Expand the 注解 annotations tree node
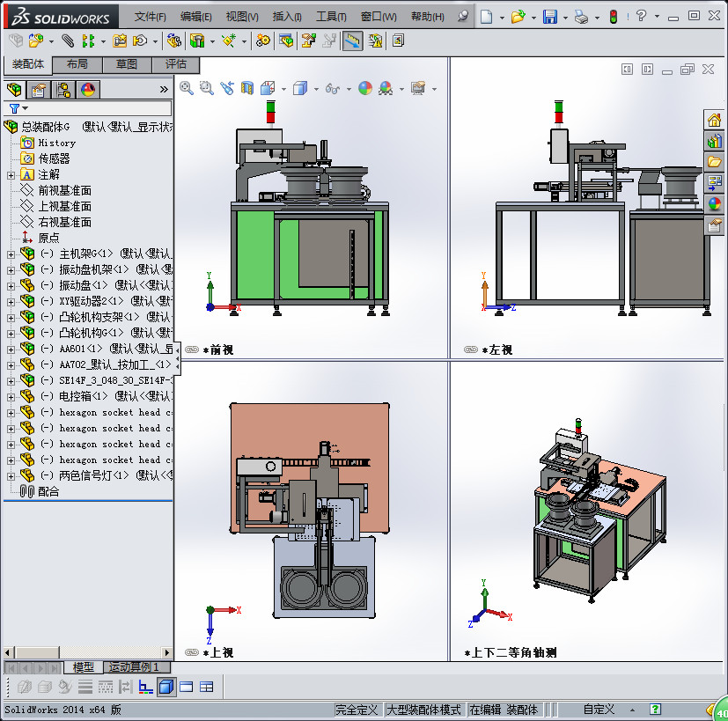This screenshot has width=728, height=721. pos(11,175)
